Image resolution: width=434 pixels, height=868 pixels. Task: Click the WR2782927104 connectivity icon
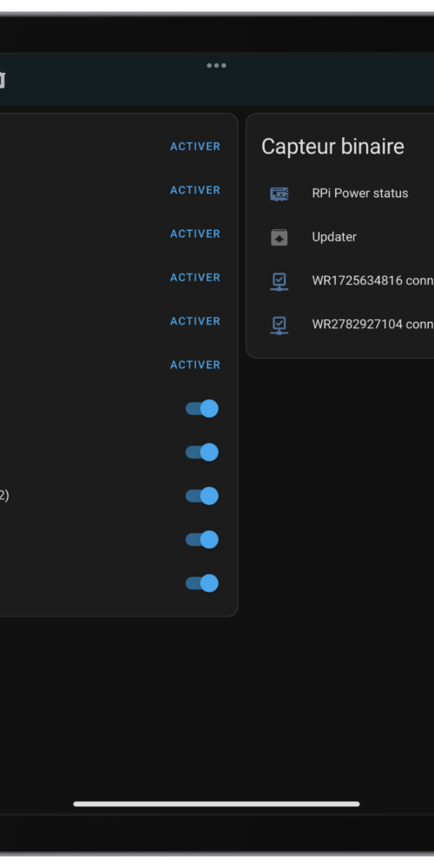[279, 325]
